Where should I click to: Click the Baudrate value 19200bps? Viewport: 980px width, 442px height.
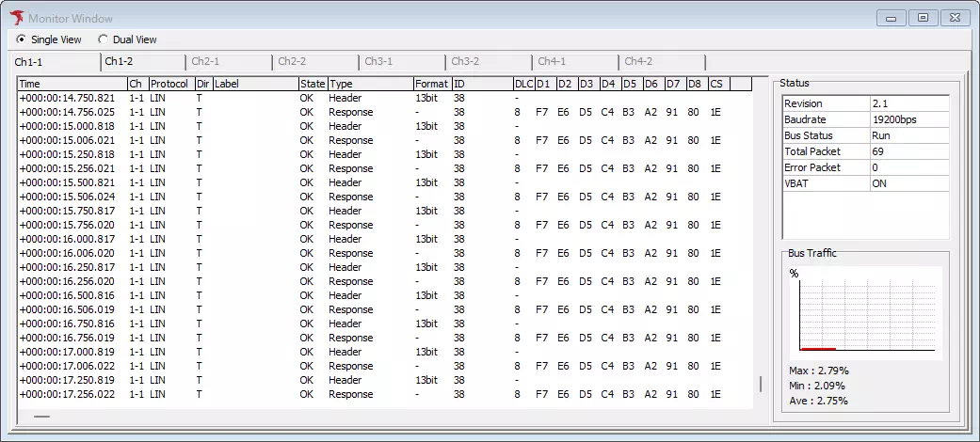pyautogui.click(x=908, y=119)
